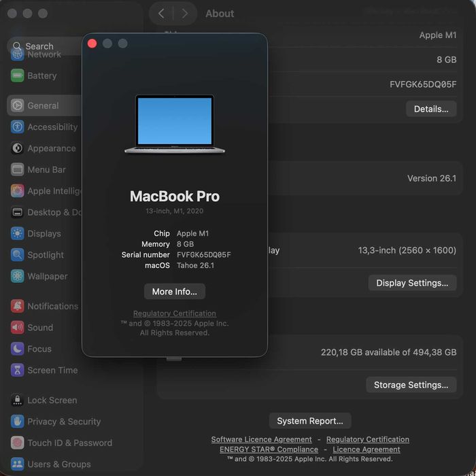Click 'Version 26.1' text

point(432,178)
